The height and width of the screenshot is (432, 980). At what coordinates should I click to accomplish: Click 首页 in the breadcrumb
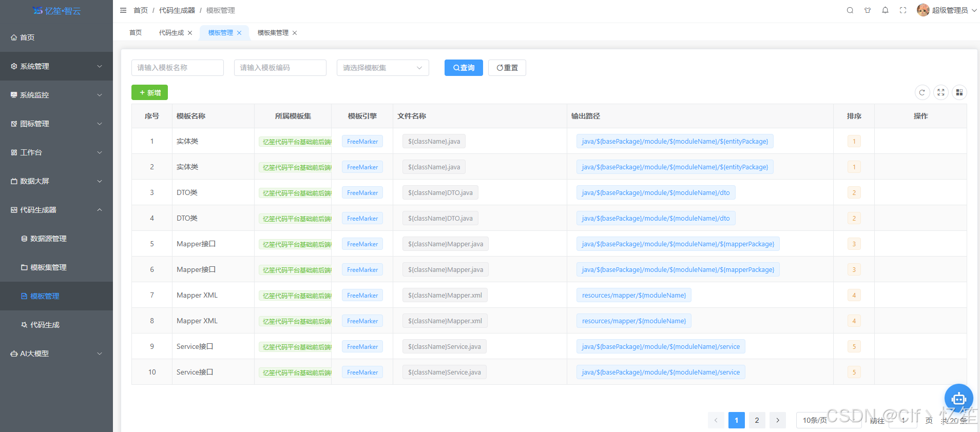[x=141, y=10]
